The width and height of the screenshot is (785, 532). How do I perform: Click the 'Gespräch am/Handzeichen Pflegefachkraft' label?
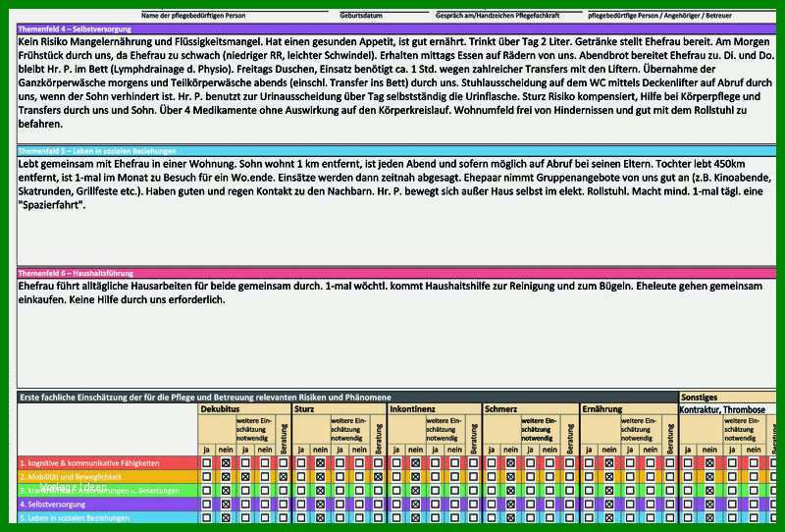[x=497, y=16]
